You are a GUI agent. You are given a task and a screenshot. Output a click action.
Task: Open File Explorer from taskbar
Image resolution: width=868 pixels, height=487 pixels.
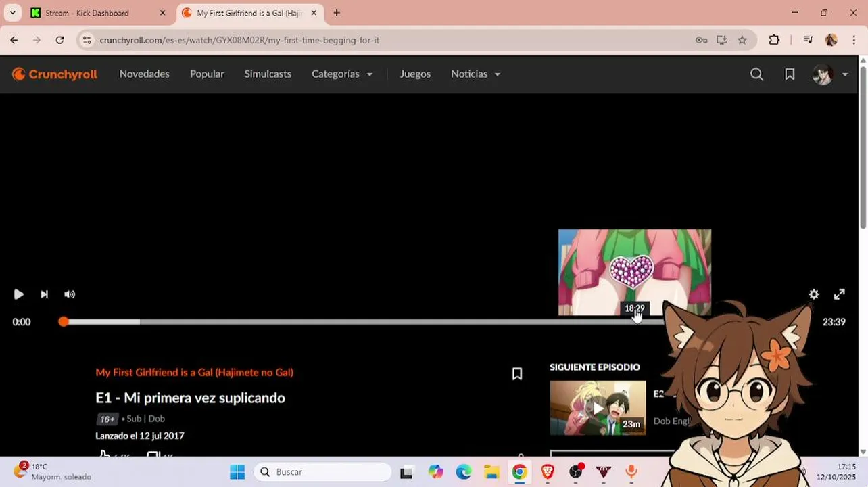tap(491, 472)
